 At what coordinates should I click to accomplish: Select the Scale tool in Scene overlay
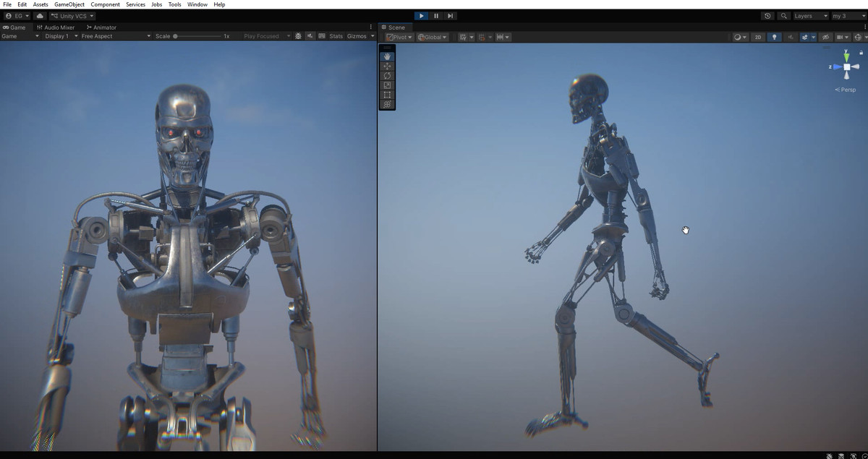[x=387, y=85]
